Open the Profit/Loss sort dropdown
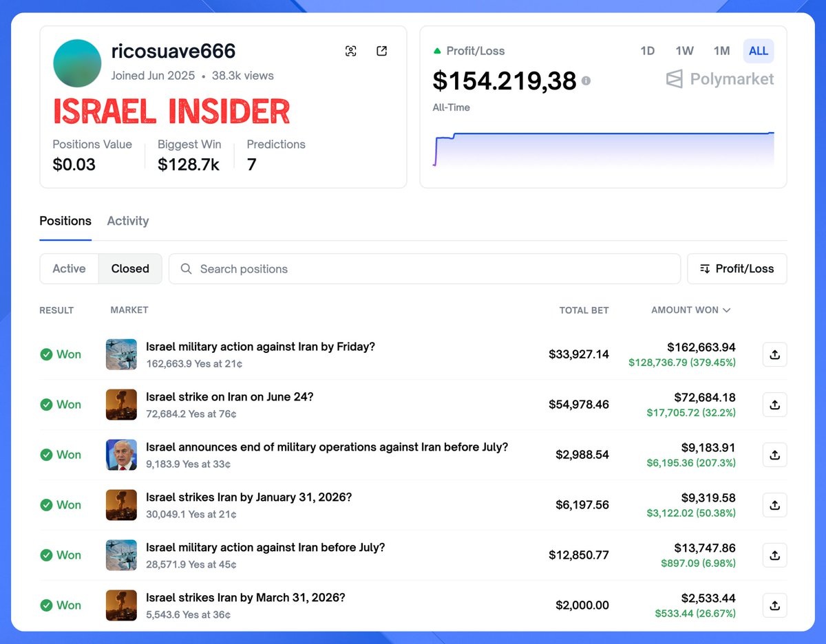 pyautogui.click(x=737, y=269)
